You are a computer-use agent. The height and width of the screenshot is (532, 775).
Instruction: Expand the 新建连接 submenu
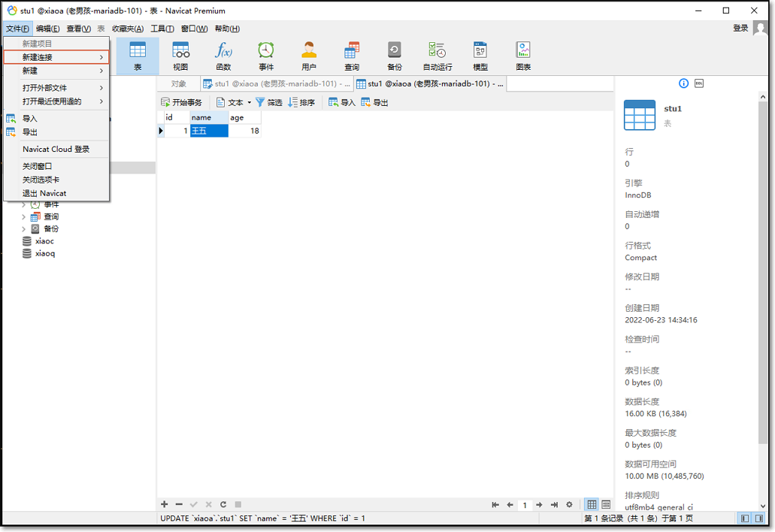(56, 57)
